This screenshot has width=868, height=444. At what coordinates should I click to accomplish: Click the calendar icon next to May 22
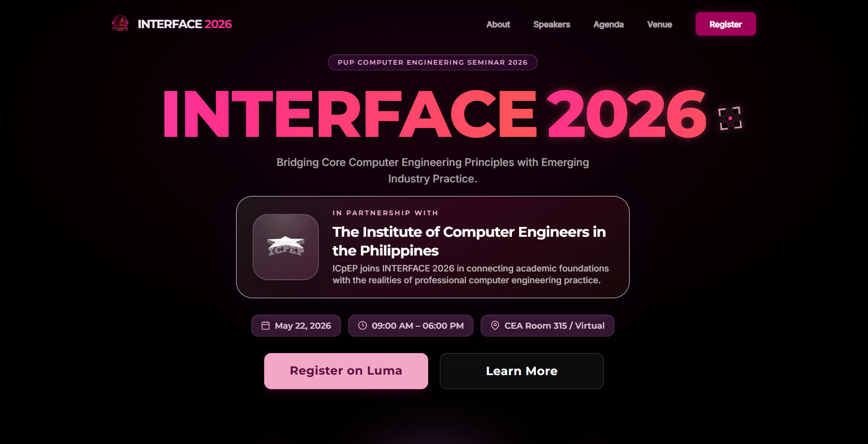pos(266,325)
